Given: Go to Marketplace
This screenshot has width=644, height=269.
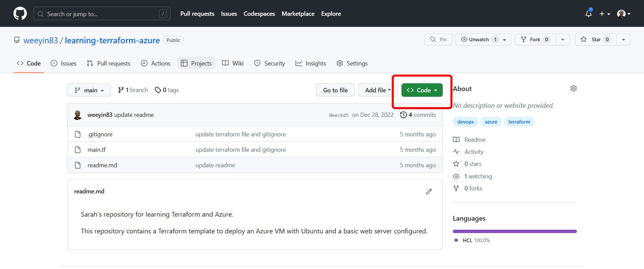Looking at the screenshot, I should [298, 14].
